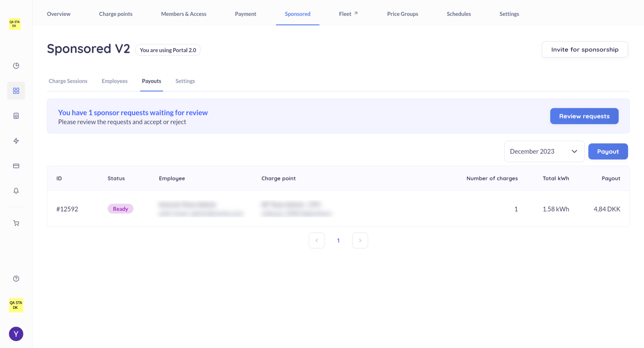
Task: Open the pie chart analytics sidebar icon
Action: pyautogui.click(x=16, y=66)
